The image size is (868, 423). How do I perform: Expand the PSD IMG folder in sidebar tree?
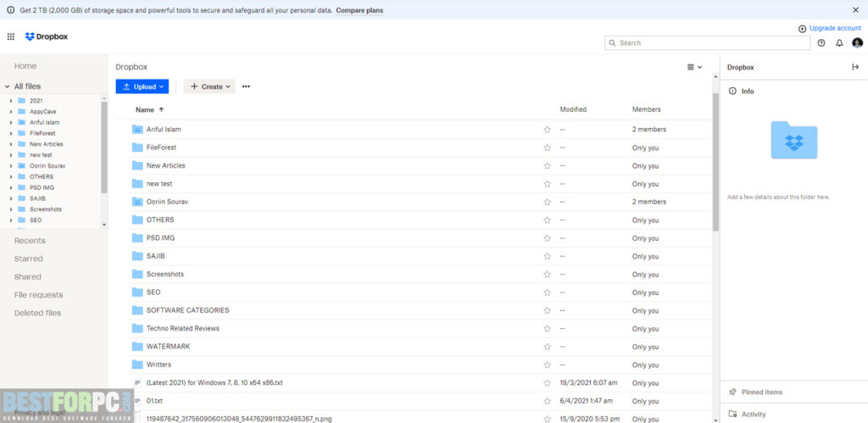click(10, 187)
